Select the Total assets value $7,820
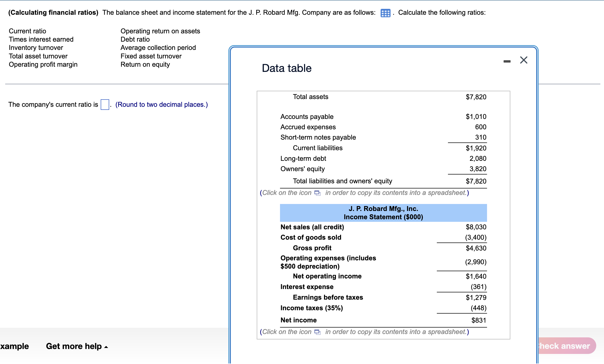 pyautogui.click(x=476, y=97)
